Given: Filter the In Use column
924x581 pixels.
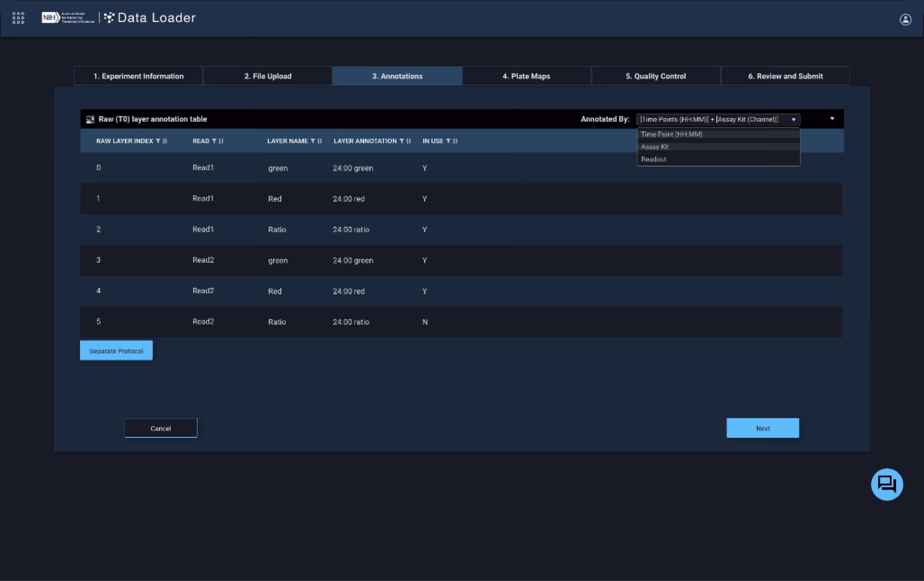Looking at the screenshot, I should (x=448, y=141).
